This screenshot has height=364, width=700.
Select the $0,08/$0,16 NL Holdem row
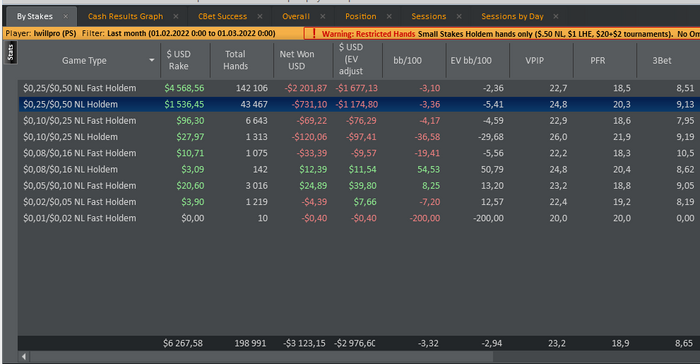(359, 169)
